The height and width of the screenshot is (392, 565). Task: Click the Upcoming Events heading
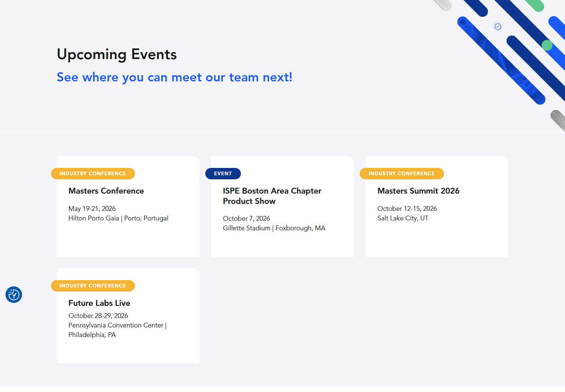(117, 54)
